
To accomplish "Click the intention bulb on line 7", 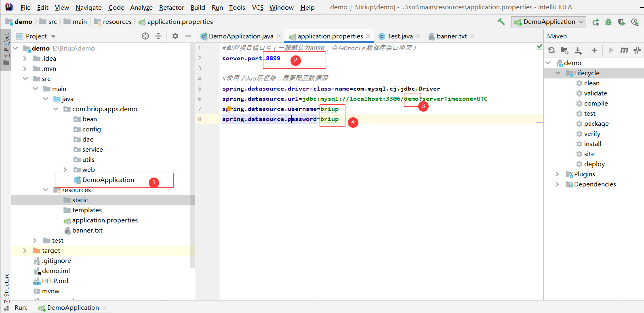I will click(x=229, y=109).
